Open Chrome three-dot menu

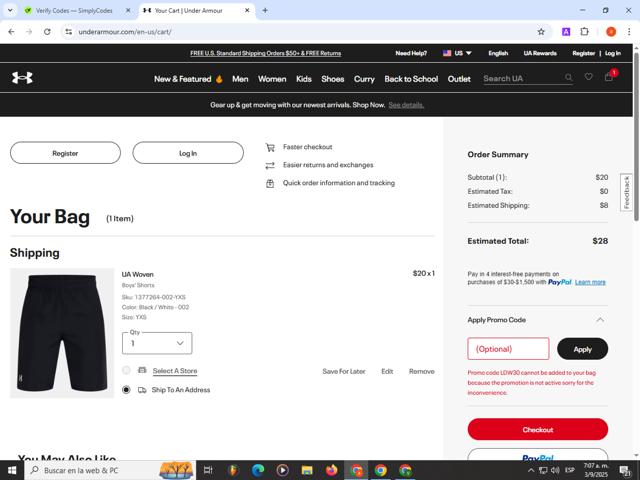coord(629,32)
